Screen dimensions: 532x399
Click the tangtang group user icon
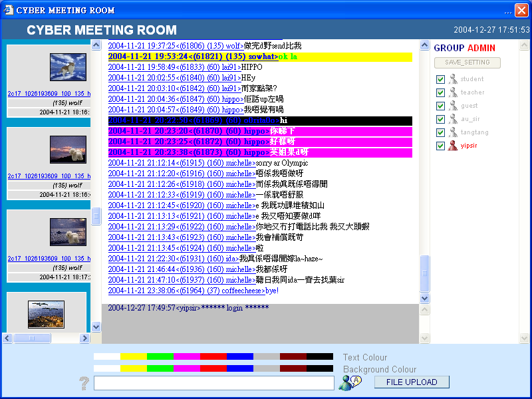(x=453, y=132)
